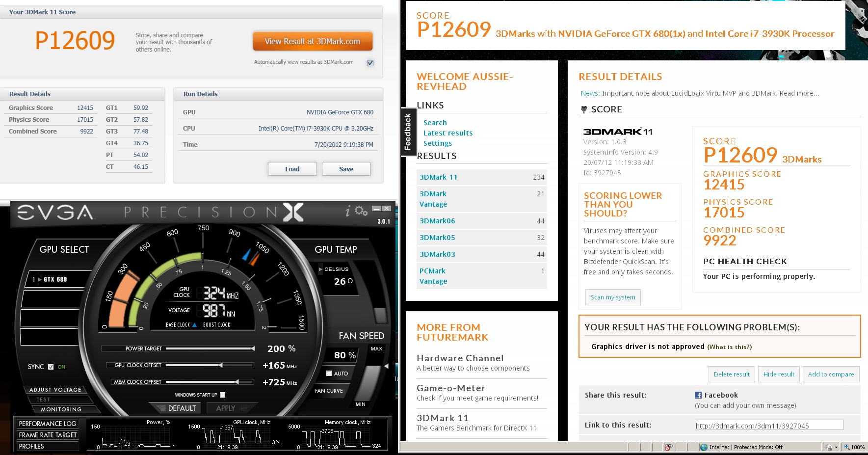Click View Result at 3DMark.com button

tap(313, 42)
